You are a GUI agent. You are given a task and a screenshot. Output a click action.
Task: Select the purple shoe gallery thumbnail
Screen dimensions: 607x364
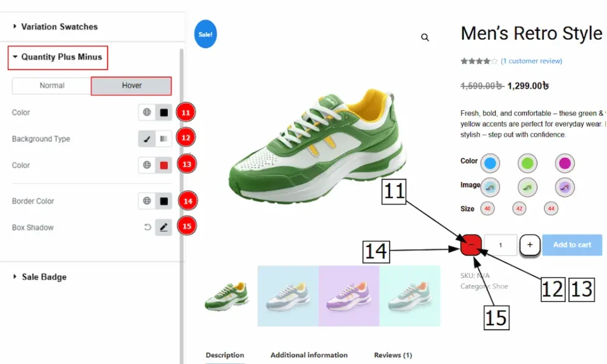click(x=349, y=295)
